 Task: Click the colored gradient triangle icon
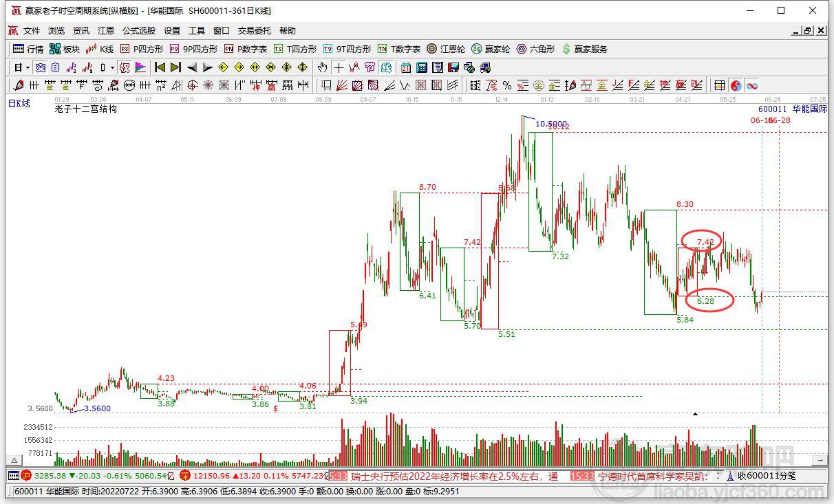(x=140, y=67)
